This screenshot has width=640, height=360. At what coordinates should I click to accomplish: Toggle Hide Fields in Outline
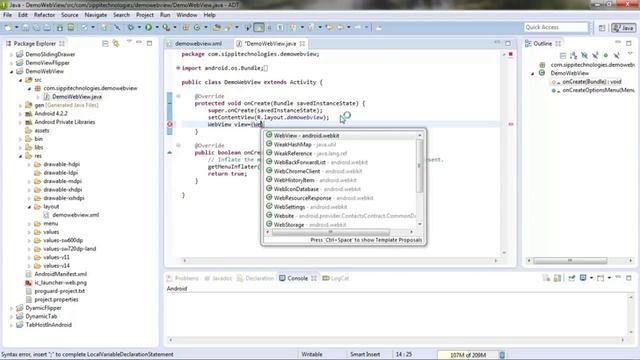584,55
